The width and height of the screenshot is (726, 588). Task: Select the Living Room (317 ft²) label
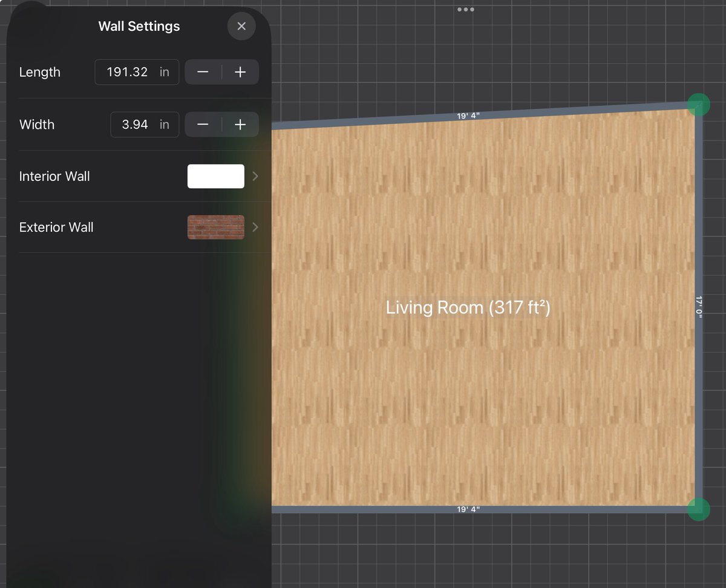468,307
